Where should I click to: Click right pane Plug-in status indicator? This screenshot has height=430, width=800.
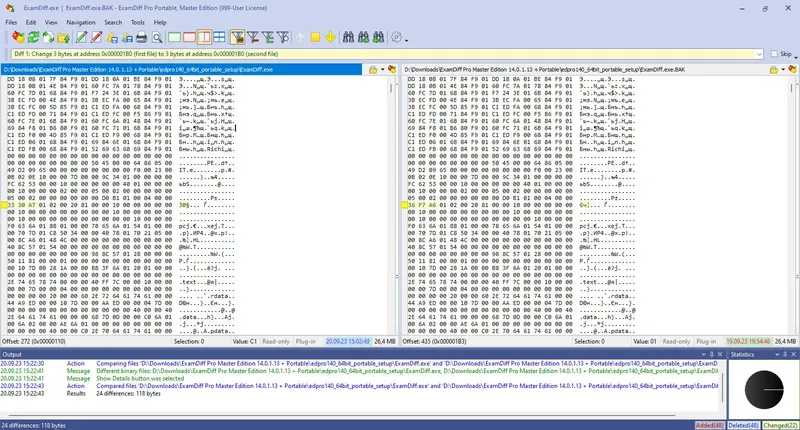pyautogui.click(x=706, y=341)
